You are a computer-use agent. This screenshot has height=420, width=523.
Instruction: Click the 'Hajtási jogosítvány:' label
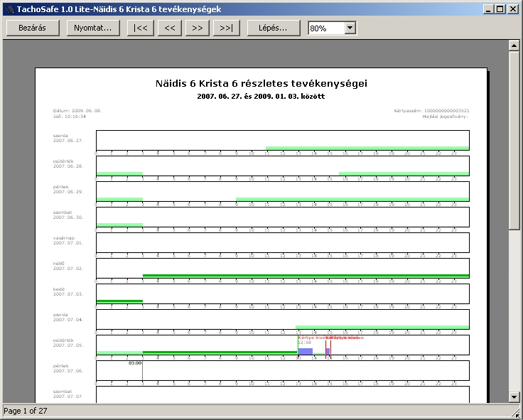[446, 117]
